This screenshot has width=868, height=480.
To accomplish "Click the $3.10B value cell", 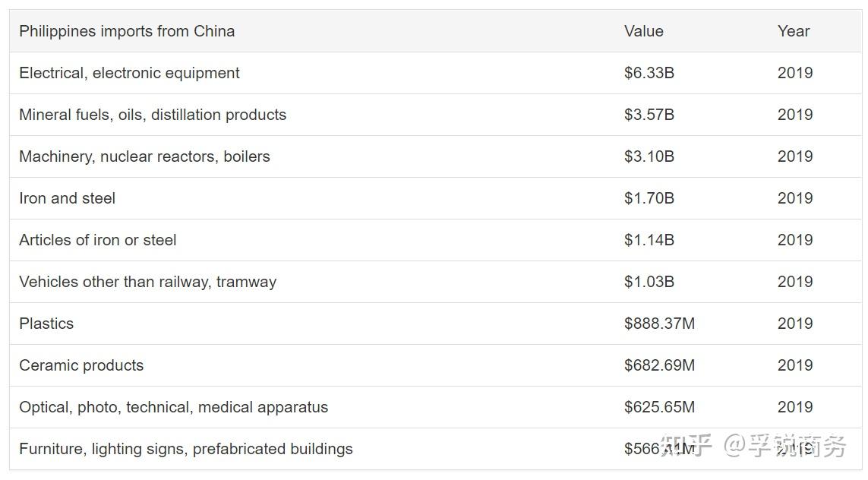I will (x=649, y=156).
